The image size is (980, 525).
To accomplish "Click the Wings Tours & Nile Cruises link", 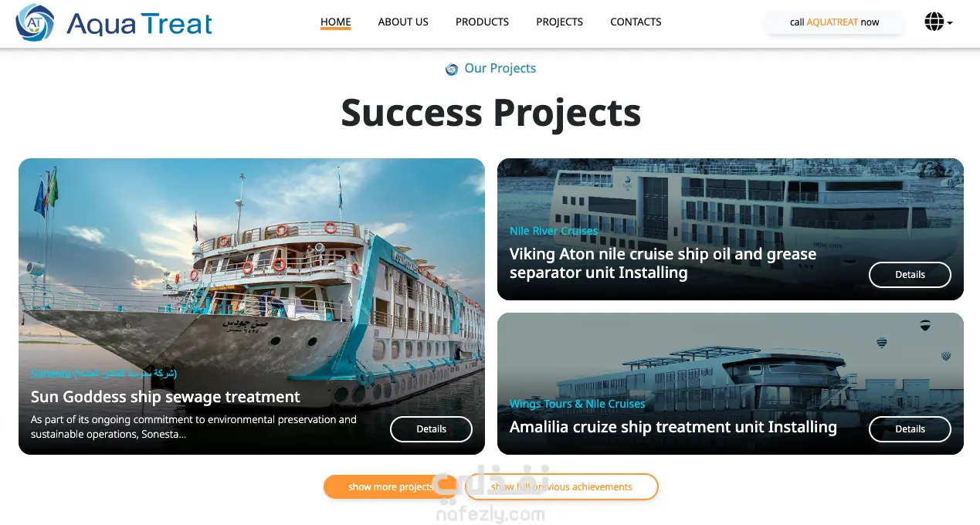I will click(577, 404).
